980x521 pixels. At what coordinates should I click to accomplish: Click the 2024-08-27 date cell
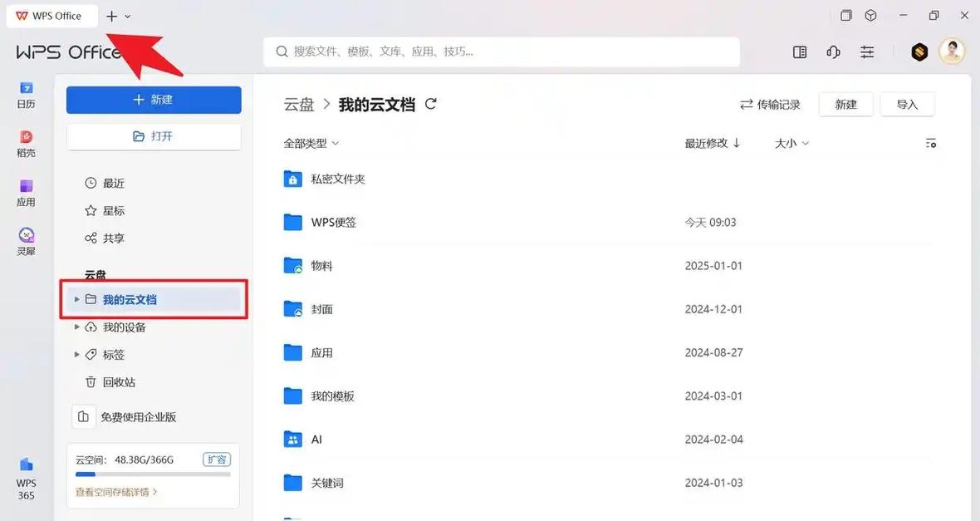(x=713, y=353)
